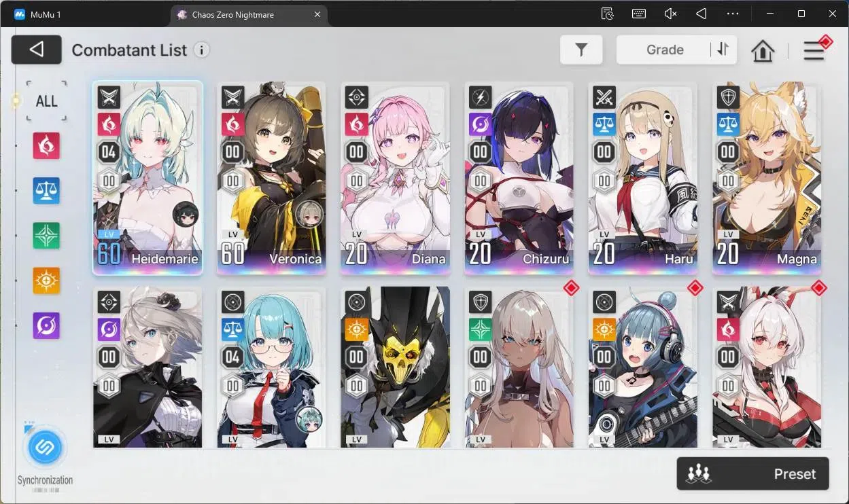Click Magna's blue scales attribute icon
849x504 pixels.
coord(728,124)
